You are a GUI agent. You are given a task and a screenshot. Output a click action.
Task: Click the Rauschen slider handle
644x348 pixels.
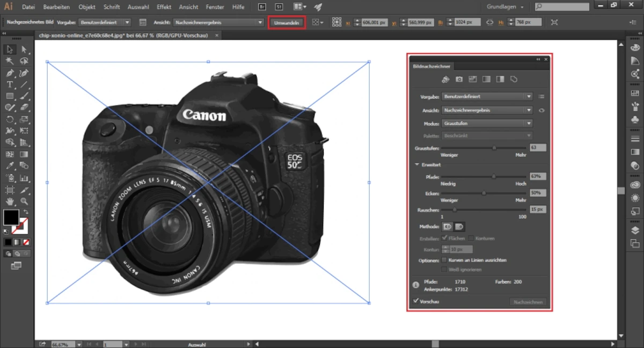(455, 209)
